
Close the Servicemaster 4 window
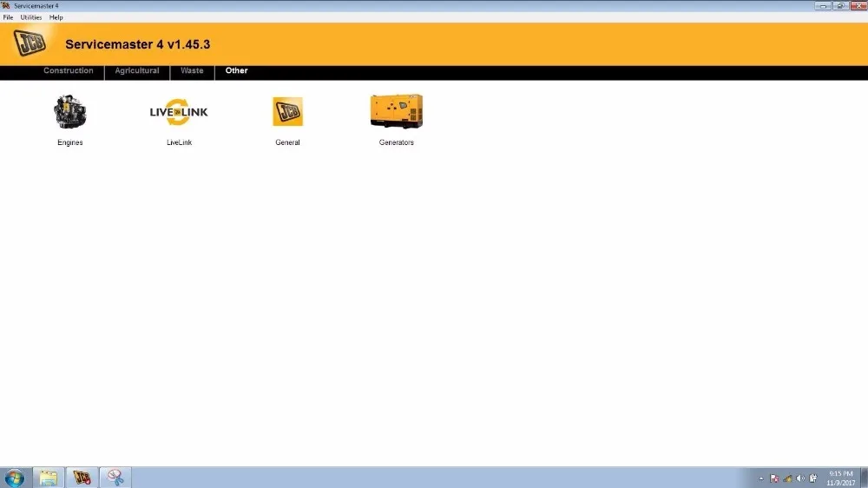858,5
